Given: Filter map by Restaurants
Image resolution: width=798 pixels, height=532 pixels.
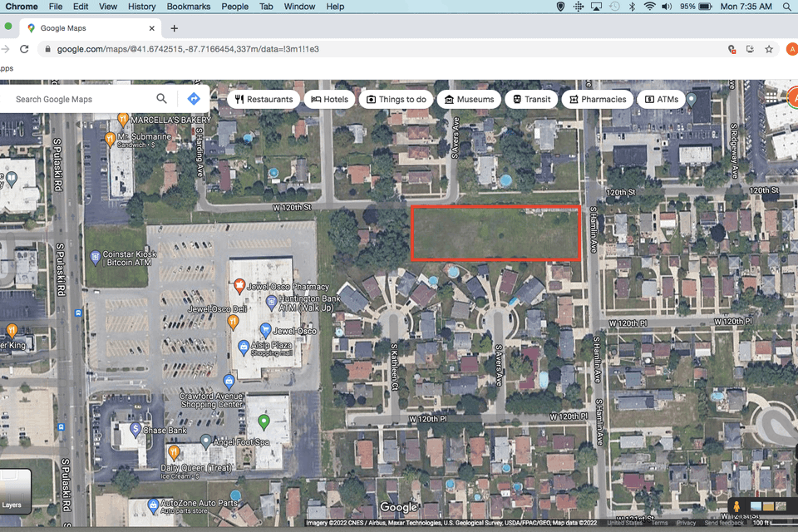Looking at the screenshot, I should click(264, 99).
